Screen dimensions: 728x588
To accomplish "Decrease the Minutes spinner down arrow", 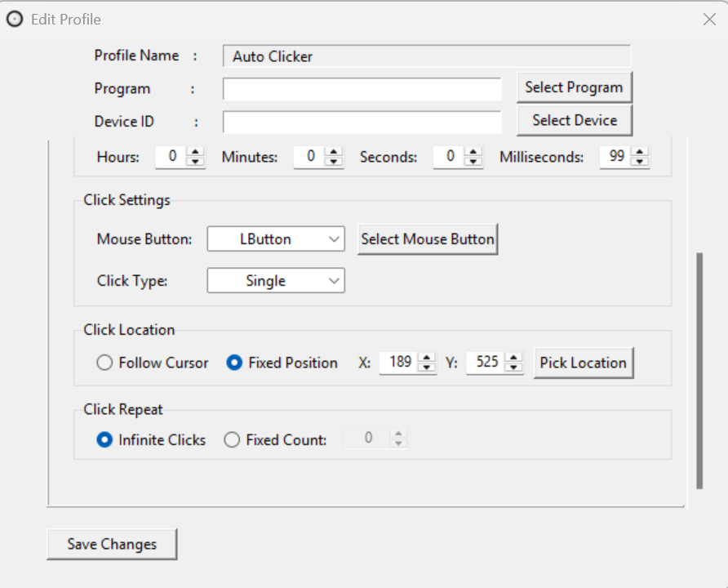I will pyautogui.click(x=333, y=161).
